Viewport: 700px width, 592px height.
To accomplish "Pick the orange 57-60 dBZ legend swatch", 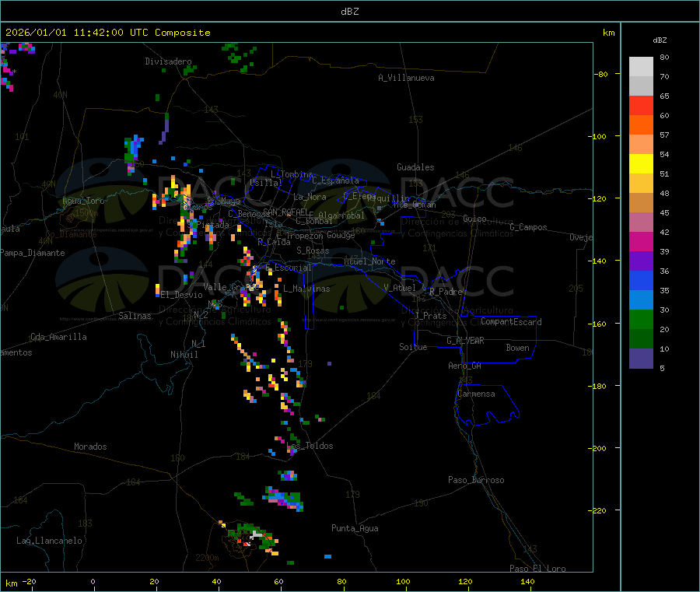I will pyautogui.click(x=641, y=125).
